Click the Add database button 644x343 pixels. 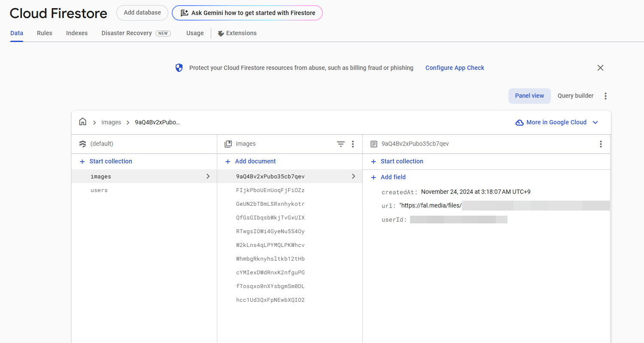142,13
